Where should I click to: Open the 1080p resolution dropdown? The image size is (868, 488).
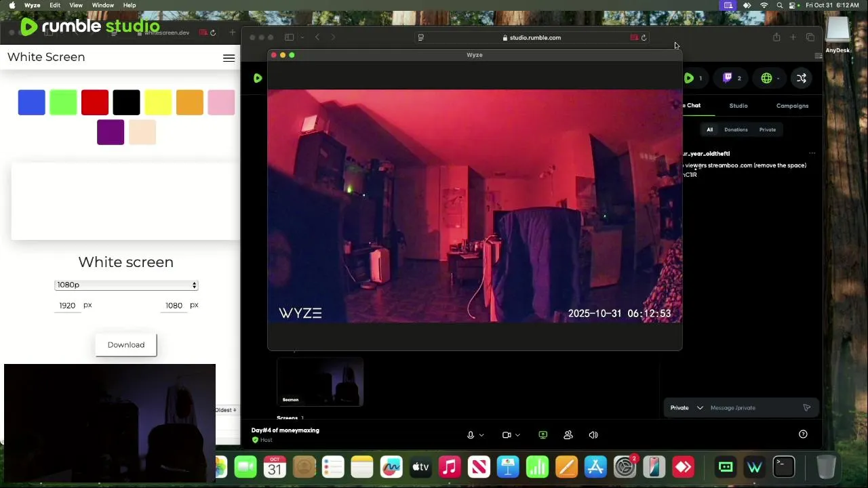click(x=126, y=285)
